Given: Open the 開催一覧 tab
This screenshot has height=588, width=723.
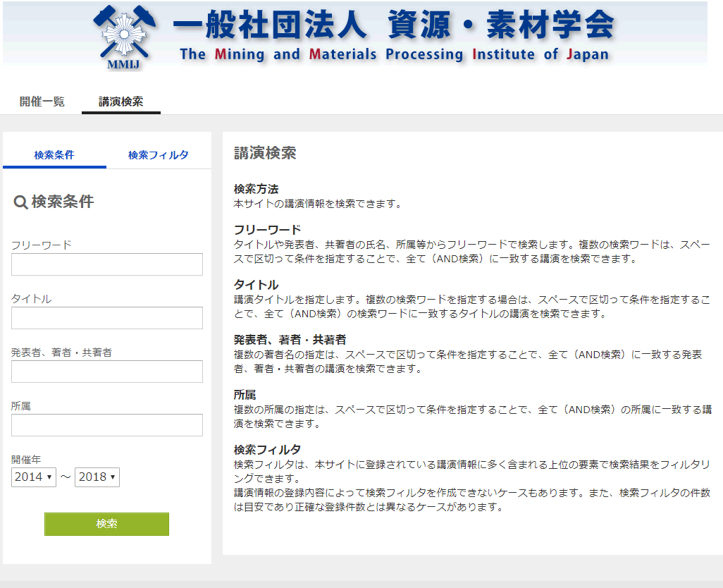Looking at the screenshot, I should coord(42,102).
